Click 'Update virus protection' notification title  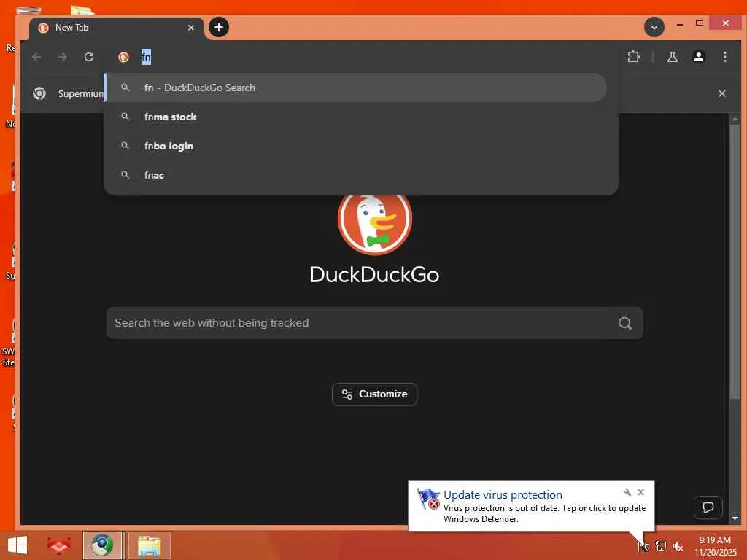coord(503,495)
